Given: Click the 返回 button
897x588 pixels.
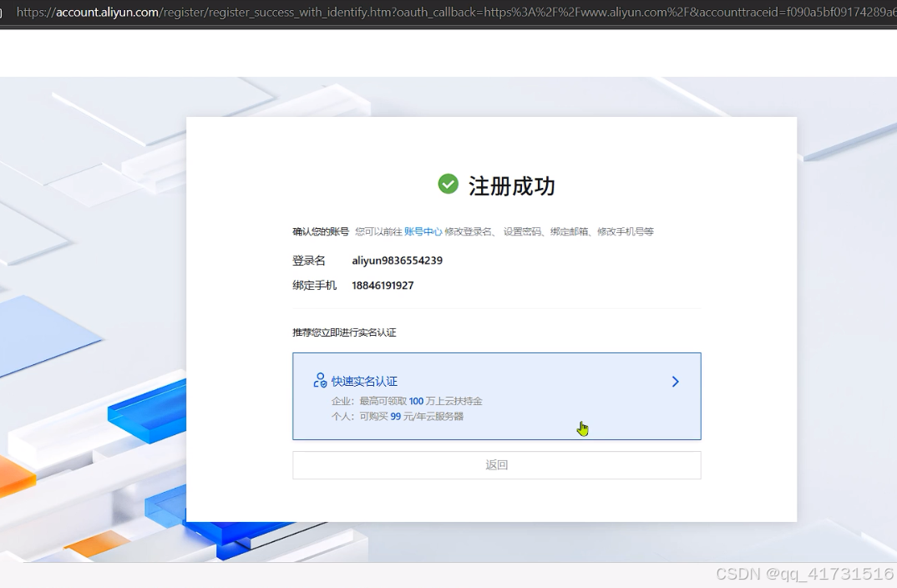Looking at the screenshot, I should (497, 465).
